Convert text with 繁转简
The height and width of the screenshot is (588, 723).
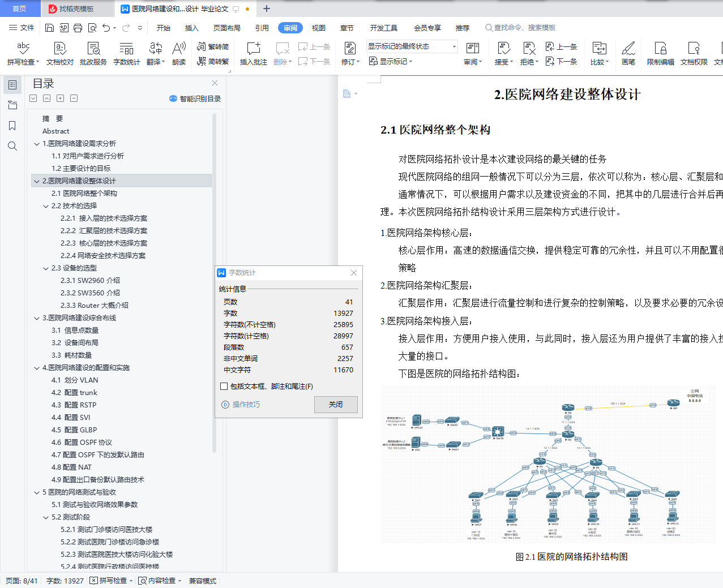pyautogui.click(x=213, y=47)
